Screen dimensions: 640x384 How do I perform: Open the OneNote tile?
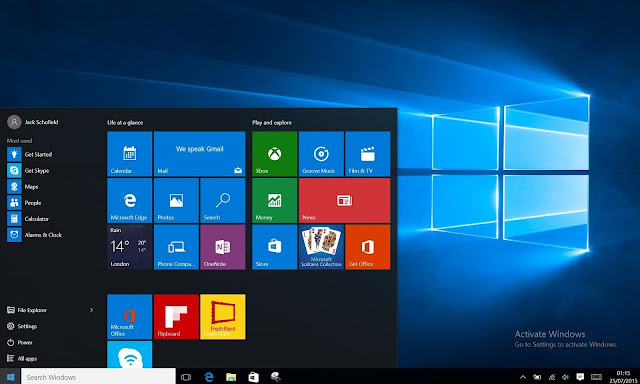(222, 247)
